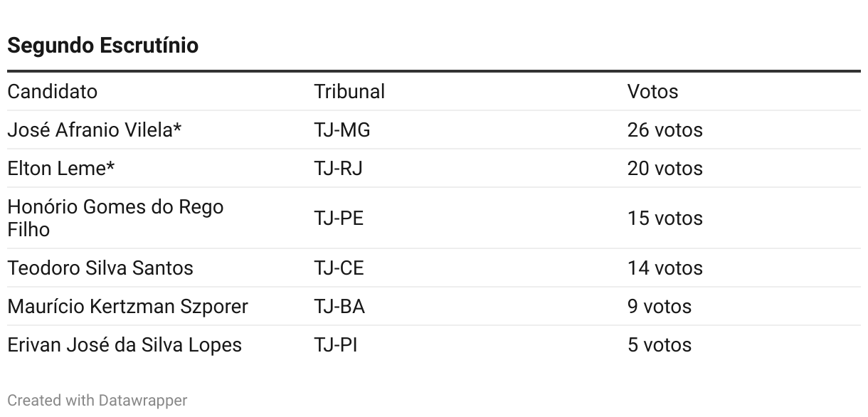868x417 pixels.
Task: Click the TJ-MG tribunal cell
Action: pyautogui.click(x=342, y=130)
